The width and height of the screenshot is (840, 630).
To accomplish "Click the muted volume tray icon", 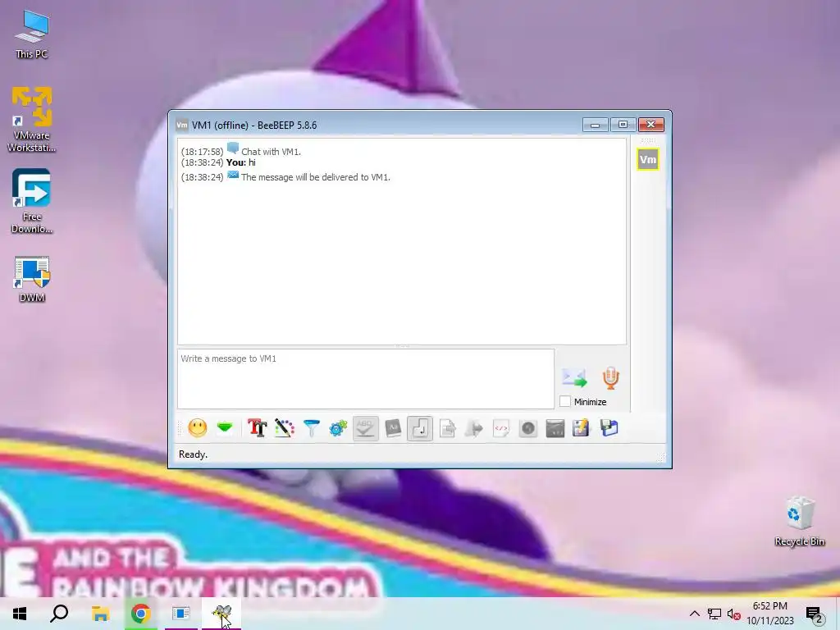I will [x=734, y=614].
